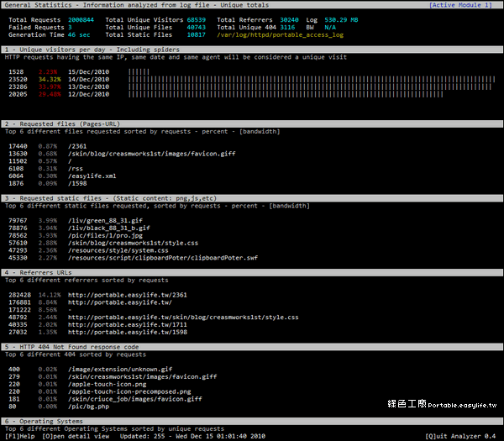Select the '6 - Operating Systems' module header
The width and height of the screenshot is (504, 441).
coord(252,421)
